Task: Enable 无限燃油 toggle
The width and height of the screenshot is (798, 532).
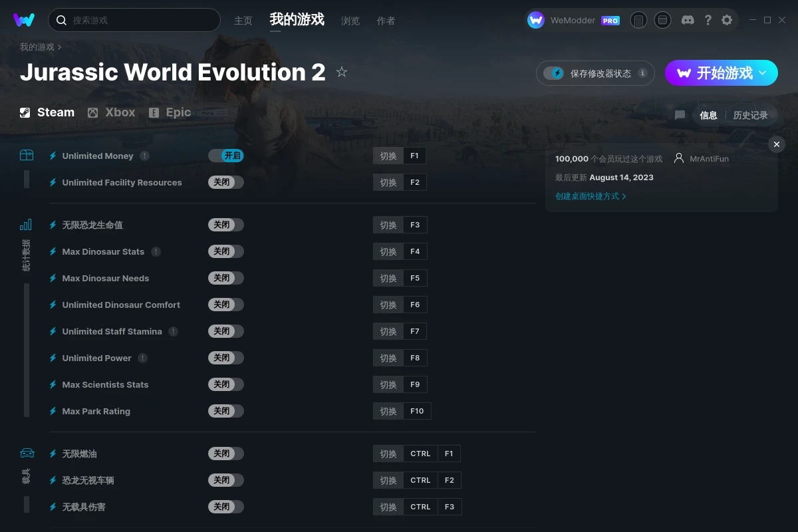Action: [226, 454]
